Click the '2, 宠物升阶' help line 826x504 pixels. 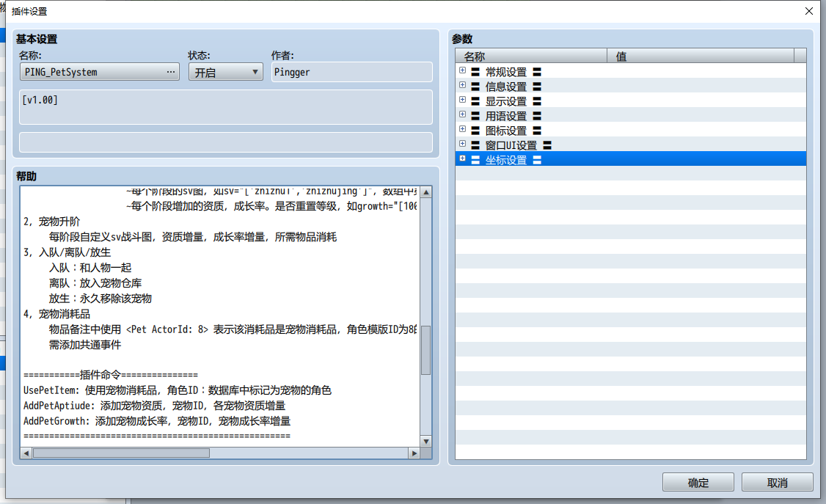point(51,222)
